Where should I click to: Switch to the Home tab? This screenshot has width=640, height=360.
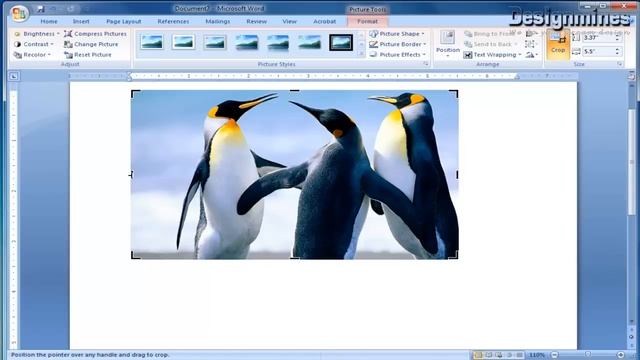point(49,21)
